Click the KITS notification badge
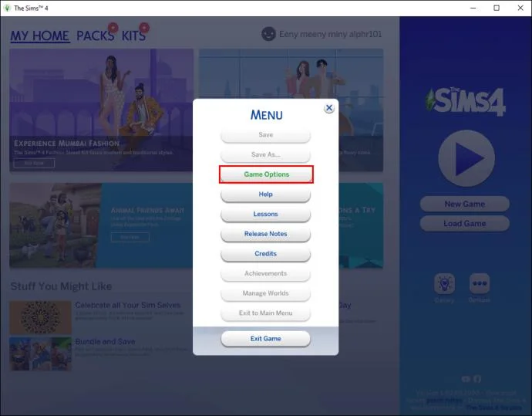Viewport: 532px width, 416px height. [x=144, y=27]
